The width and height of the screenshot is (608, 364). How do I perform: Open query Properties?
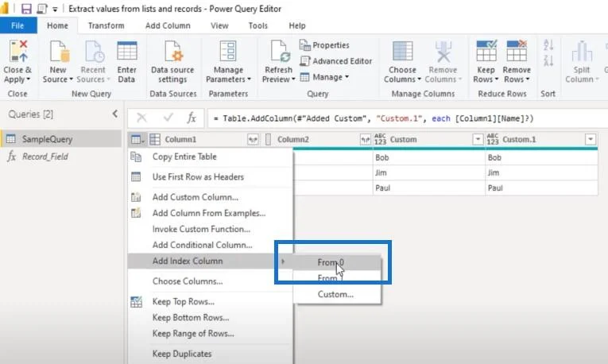pyautogui.click(x=324, y=45)
